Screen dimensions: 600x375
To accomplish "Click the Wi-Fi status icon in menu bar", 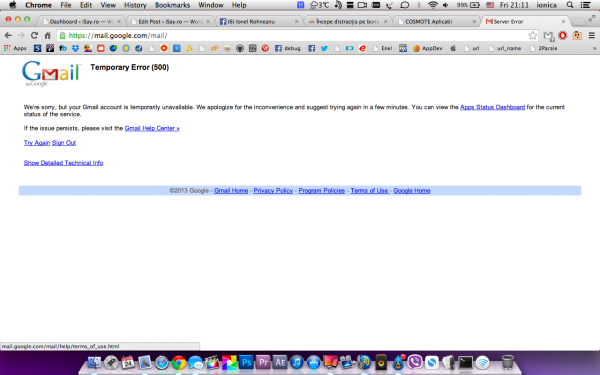I will (433, 5).
